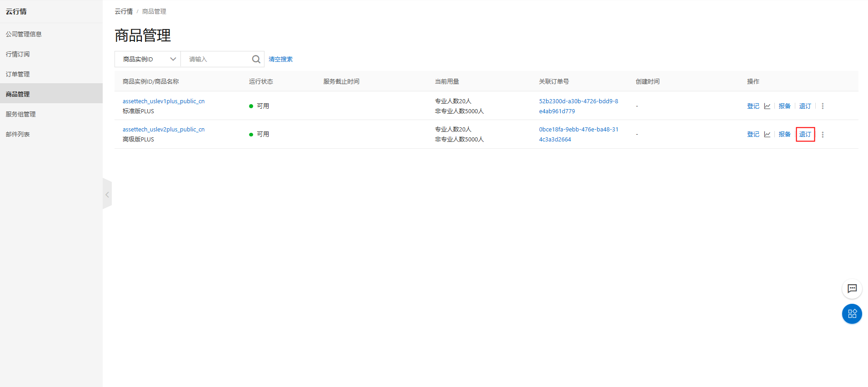This screenshot has height=387, width=868.
Task: Click 报备 for 高级版PLUS row
Action: pyautogui.click(x=784, y=134)
